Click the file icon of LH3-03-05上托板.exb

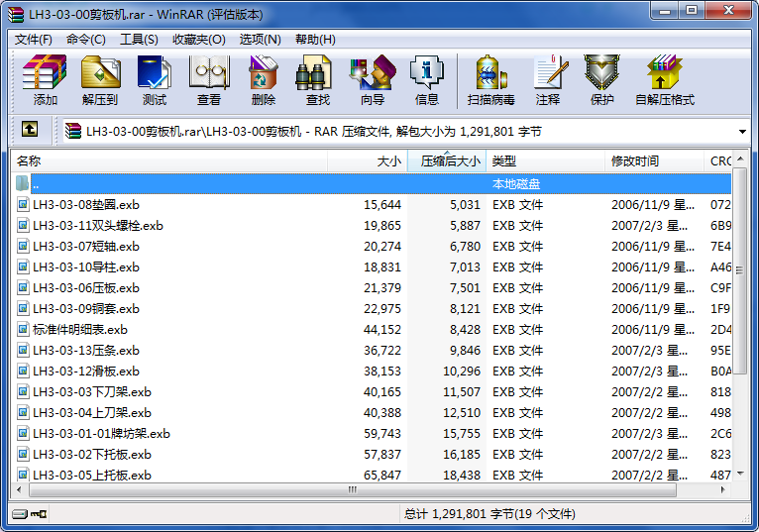[23, 475]
